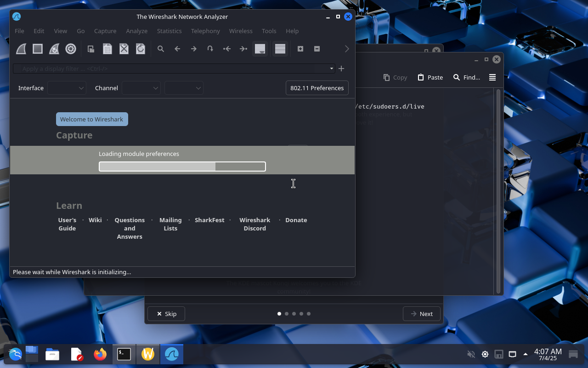This screenshot has width=588, height=368.
Task: Open Questions and Answers link
Action: point(130,228)
